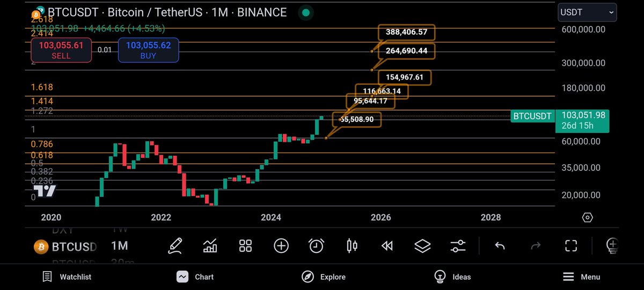Image resolution: width=644 pixels, height=290 pixels.
Task: Switch to the Ideas tab
Action: pyautogui.click(x=452, y=277)
